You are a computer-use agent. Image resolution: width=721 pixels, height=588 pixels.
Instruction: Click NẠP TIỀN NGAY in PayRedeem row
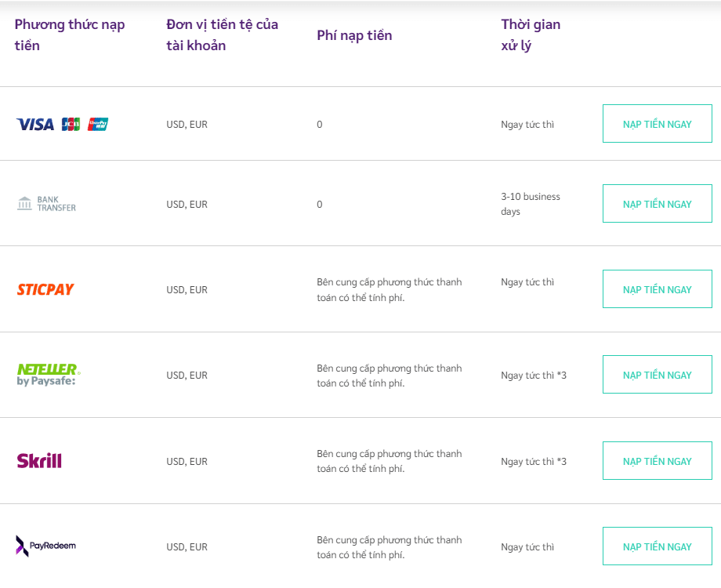[657, 546]
